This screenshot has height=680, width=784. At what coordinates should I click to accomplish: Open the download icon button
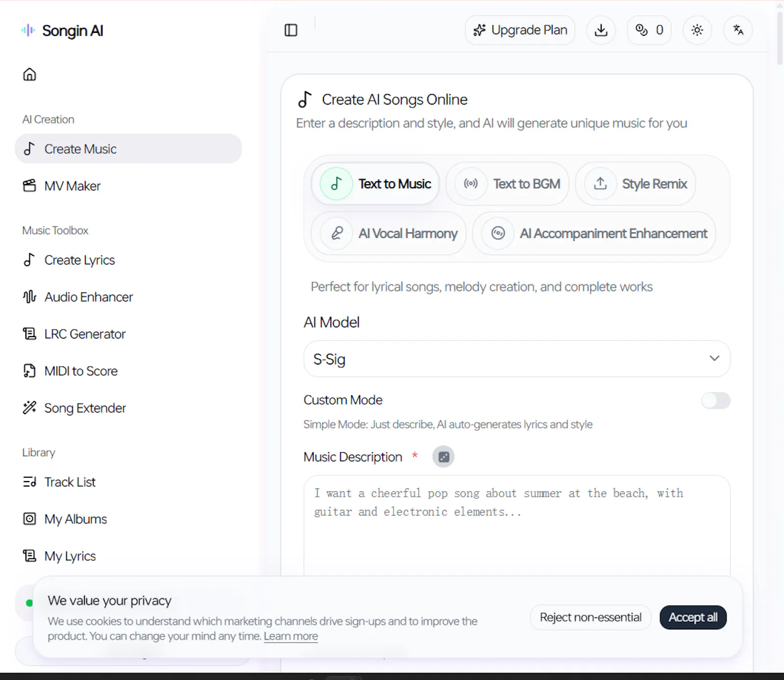click(601, 30)
